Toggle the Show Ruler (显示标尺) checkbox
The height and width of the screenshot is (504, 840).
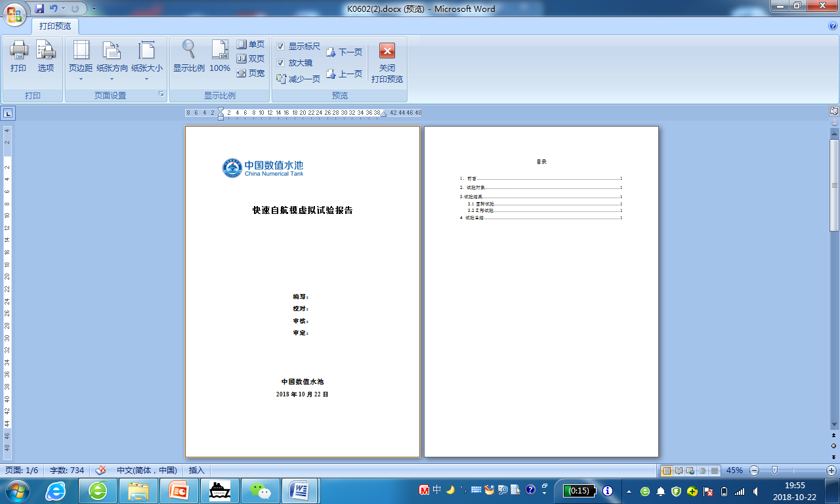pos(281,47)
